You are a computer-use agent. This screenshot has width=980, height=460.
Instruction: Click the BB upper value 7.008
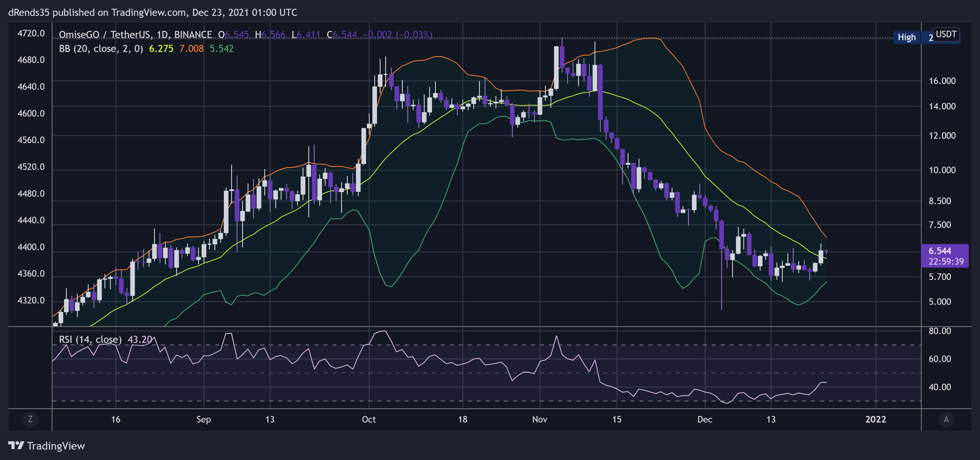coord(191,49)
